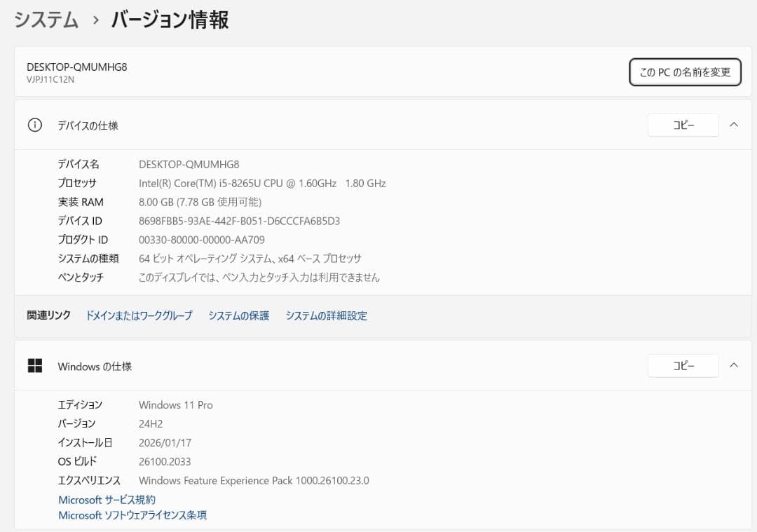Select the バージョン情報 breadcrumb item
Viewport: 757px width, 532px height.
168,20
